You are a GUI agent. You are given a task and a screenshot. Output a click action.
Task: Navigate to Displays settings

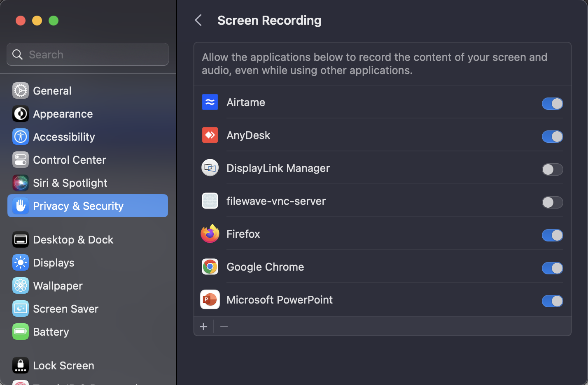pos(88,262)
